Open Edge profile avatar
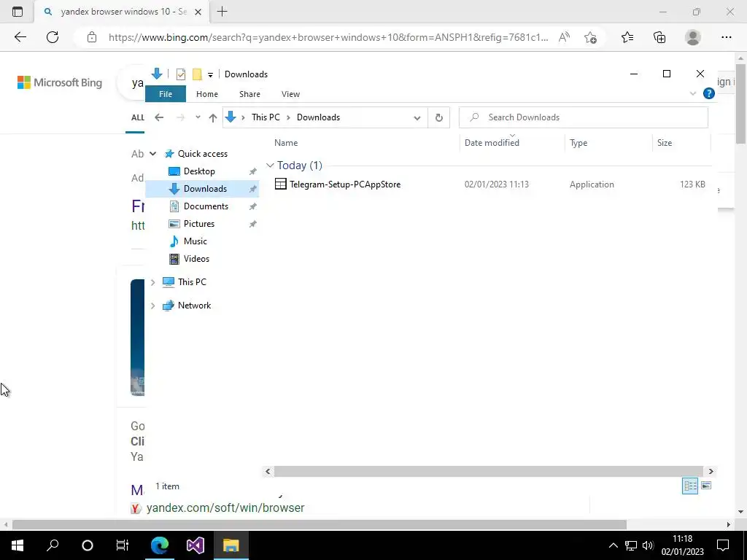The width and height of the screenshot is (747, 560). click(693, 37)
